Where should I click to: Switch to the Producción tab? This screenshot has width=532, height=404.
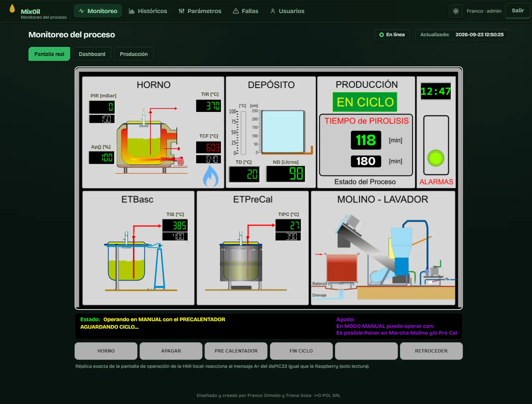134,54
